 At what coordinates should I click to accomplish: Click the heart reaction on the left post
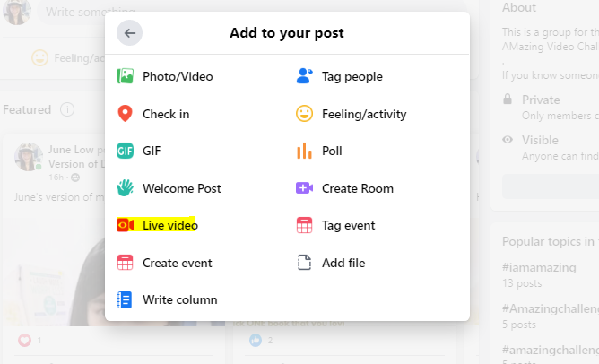(x=24, y=341)
